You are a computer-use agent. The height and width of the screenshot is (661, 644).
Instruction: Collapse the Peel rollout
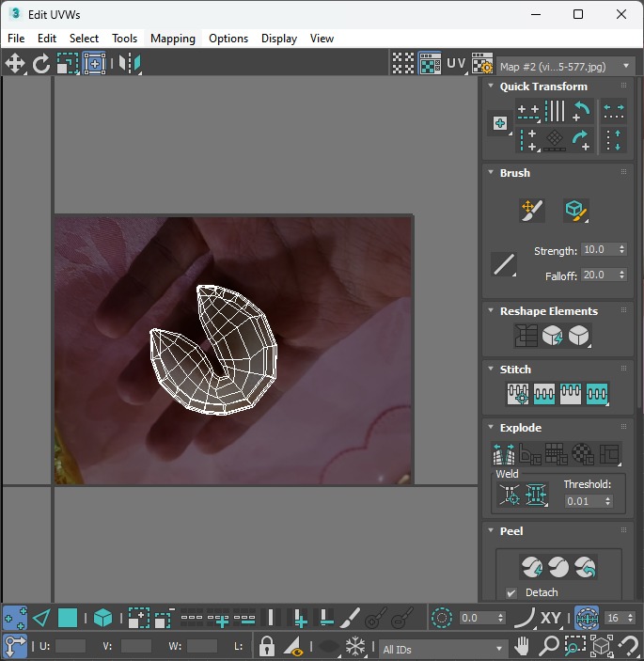491,530
